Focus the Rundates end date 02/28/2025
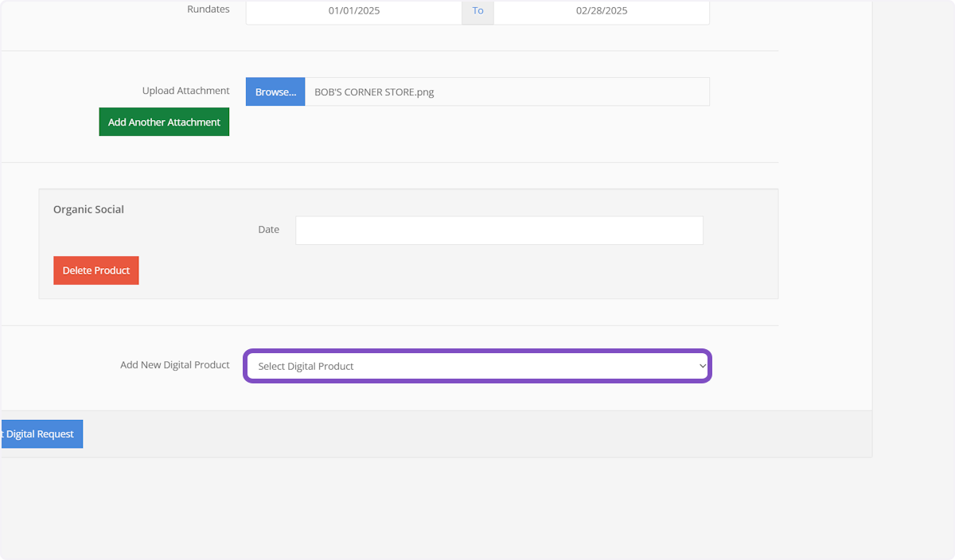Screen dimensions: 955x560 click(x=601, y=11)
